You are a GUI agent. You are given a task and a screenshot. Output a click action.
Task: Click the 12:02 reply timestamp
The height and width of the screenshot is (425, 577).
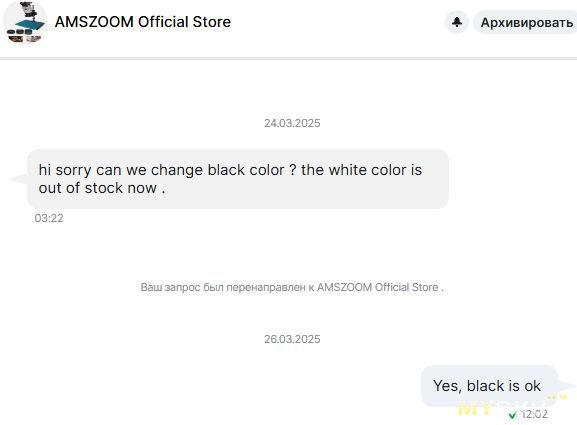[534, 414]
